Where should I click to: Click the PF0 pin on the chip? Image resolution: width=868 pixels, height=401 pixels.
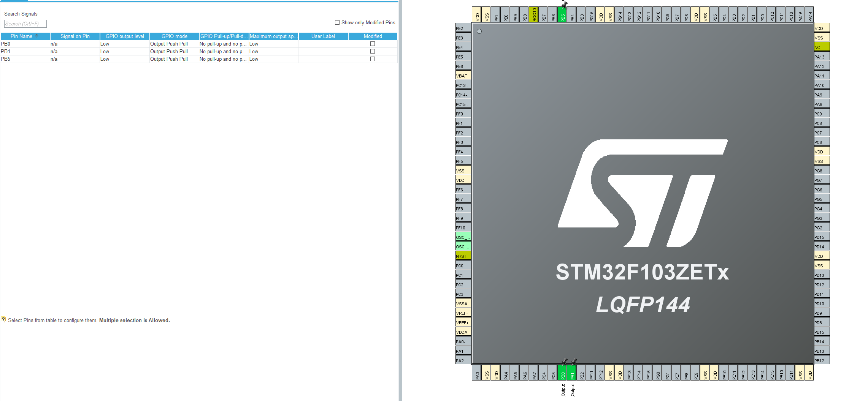point(463,113)
